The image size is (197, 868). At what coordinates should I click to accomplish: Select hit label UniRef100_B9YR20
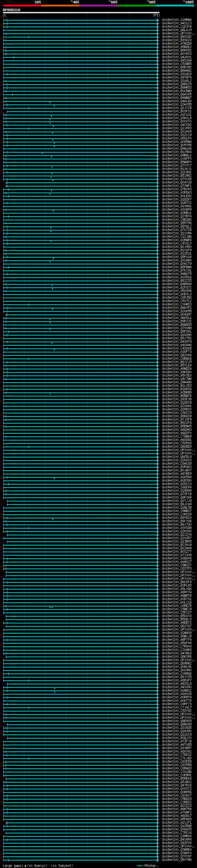click(176, 518)
